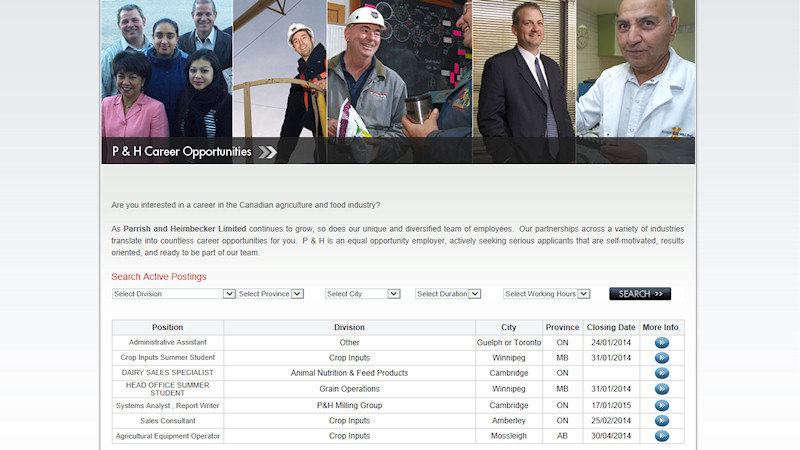Click Systems Analyst, Report Writer position

167,406
